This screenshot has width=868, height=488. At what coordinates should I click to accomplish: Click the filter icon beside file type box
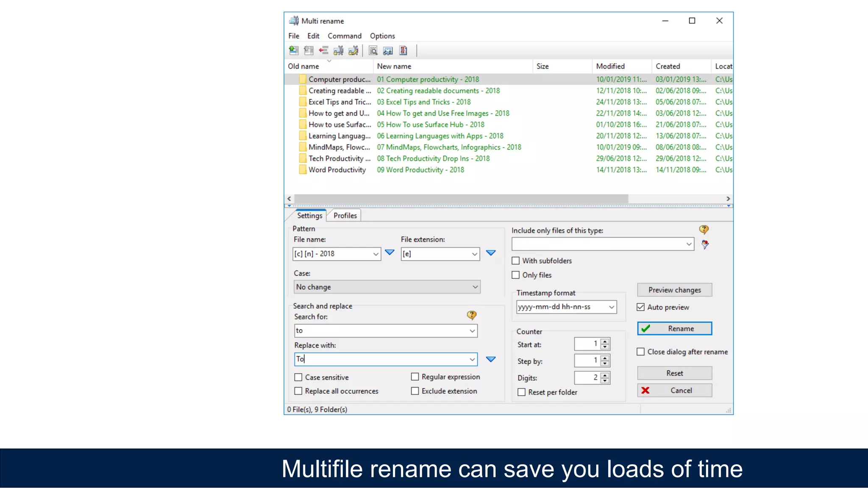(705, 244)
